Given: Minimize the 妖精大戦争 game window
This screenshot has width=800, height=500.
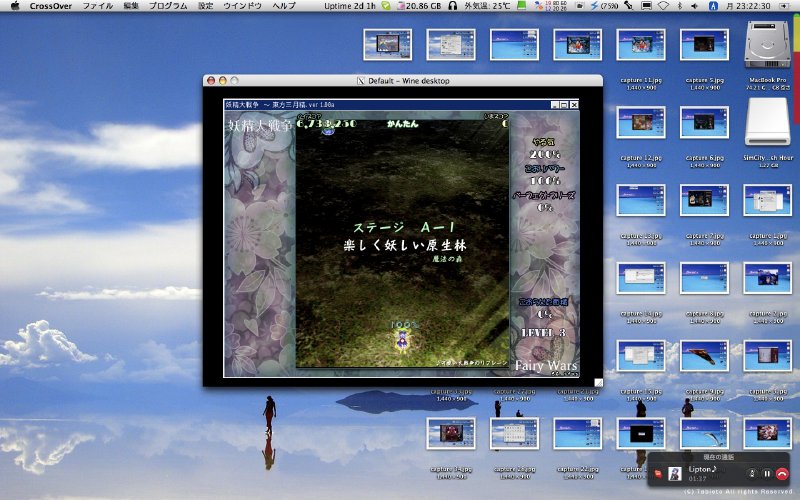Looking at the screenshot, I should click(x=555, y=105).
